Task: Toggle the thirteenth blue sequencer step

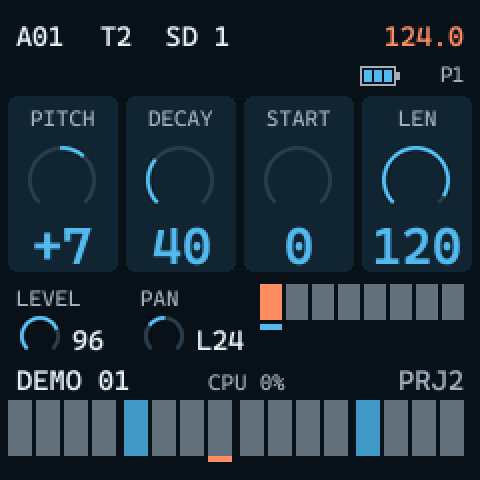Action: (368, 428)
